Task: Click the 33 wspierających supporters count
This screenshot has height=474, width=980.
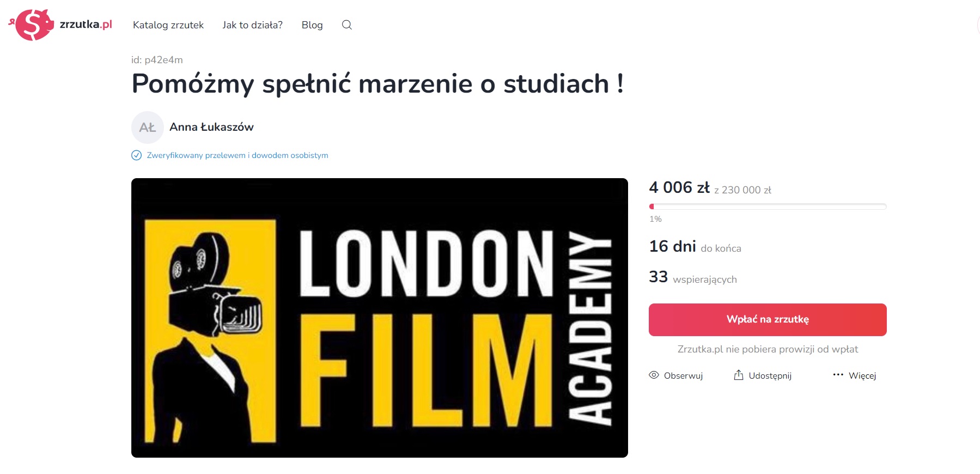Action: tap(693, 277)
